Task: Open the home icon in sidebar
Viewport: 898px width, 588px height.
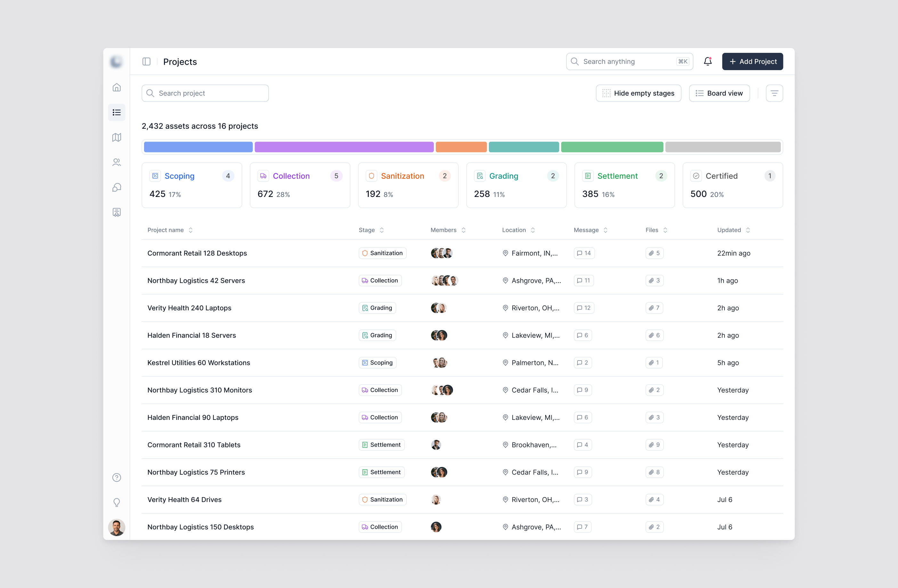Action: [117, 87]
